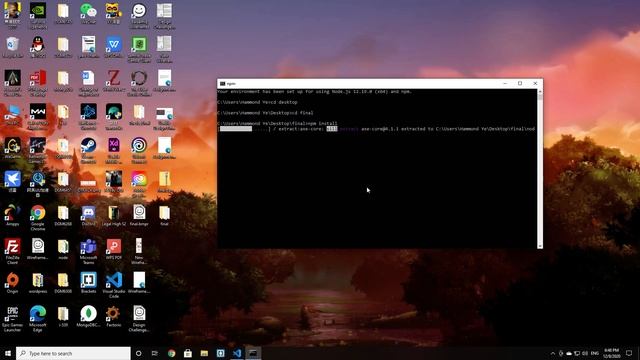This screenshot has height=360, width=640.
Task: Open Cortana circle on the taskbar
Action: pyautogui.click(x=138, y=353)
